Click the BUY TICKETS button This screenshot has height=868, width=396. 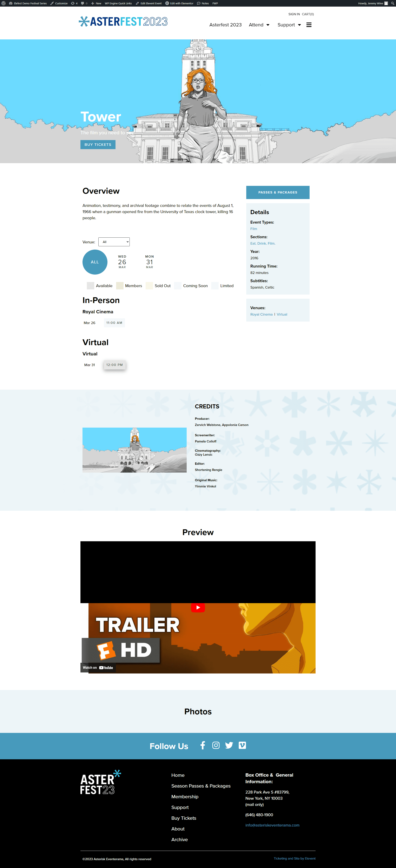click(98, 144)
